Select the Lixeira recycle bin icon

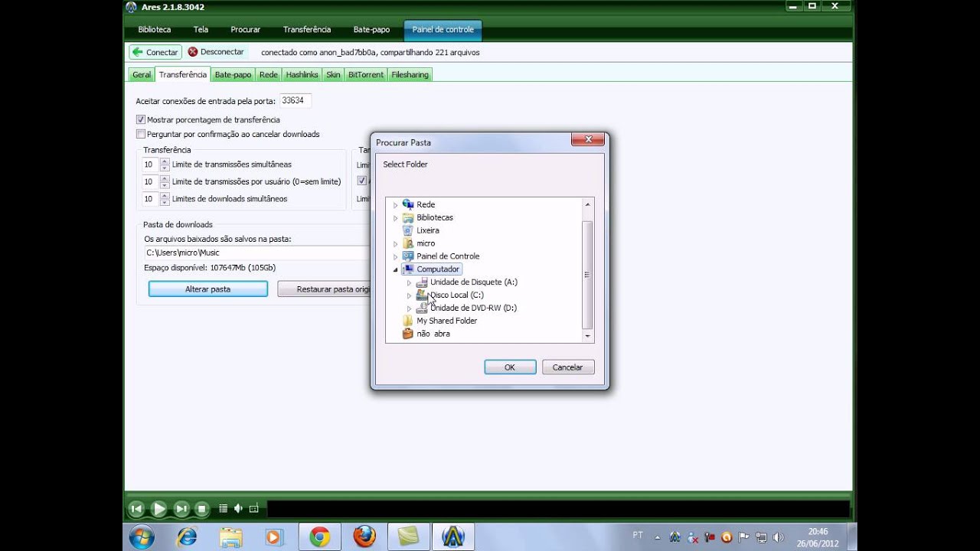coord(408,230)
